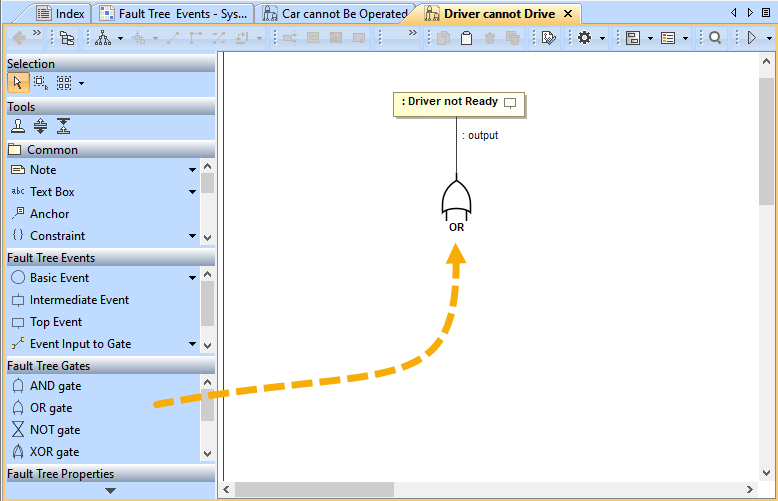Open the Basic Event dropdown arrow
Screen dimensions: 778x501
[193, 278]
